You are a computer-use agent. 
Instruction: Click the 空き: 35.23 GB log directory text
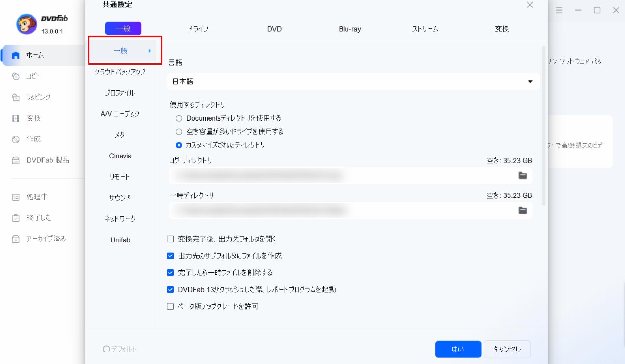point(509,161)
